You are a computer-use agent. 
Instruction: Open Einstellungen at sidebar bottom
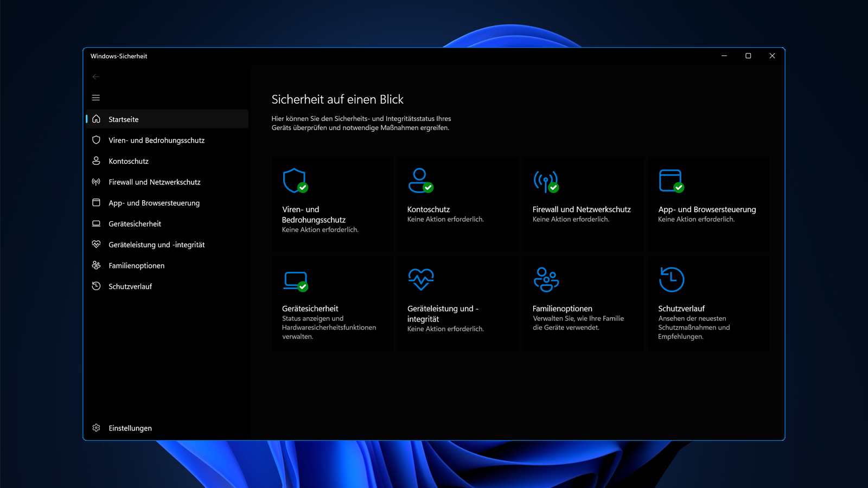(167, 428)
